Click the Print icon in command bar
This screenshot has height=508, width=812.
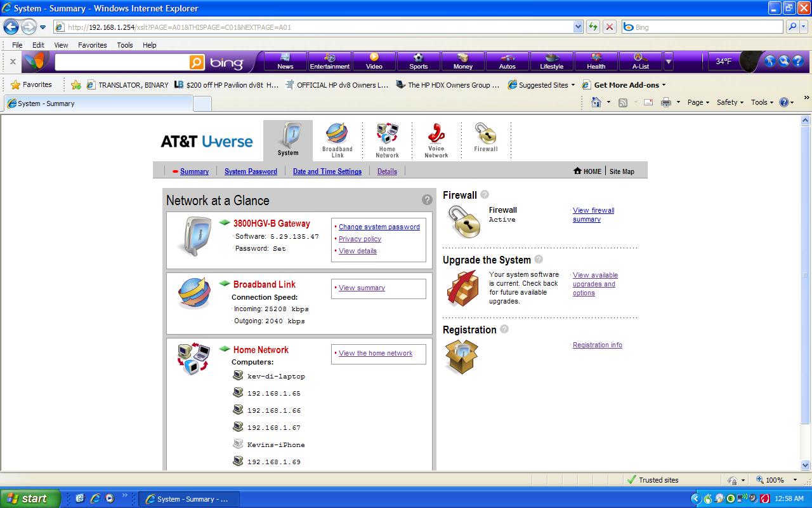click(666, 102)
